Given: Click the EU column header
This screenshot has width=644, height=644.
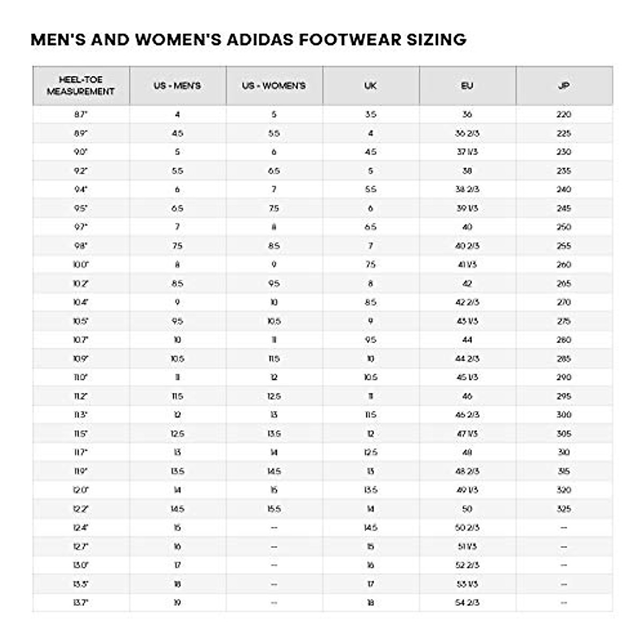Looking at the screenshot, I should 467,86.
